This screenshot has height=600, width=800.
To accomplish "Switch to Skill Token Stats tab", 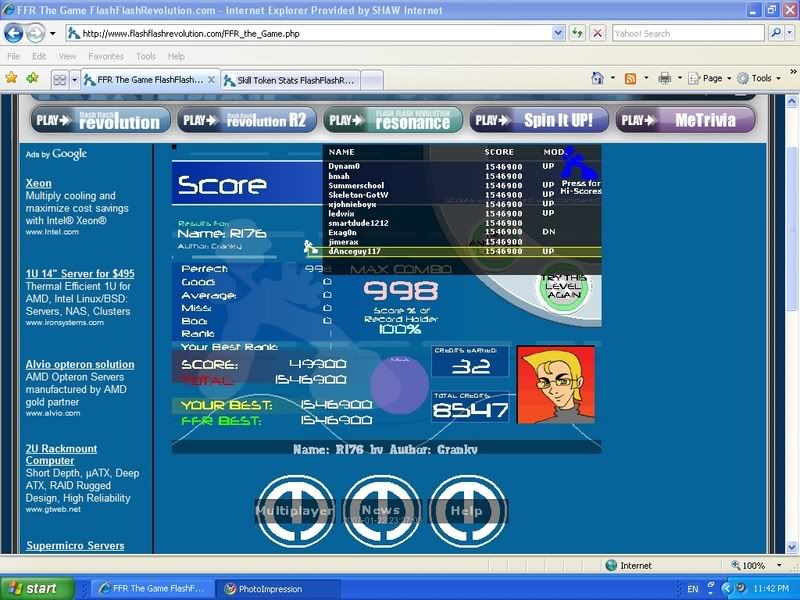I will pos(288,79).
